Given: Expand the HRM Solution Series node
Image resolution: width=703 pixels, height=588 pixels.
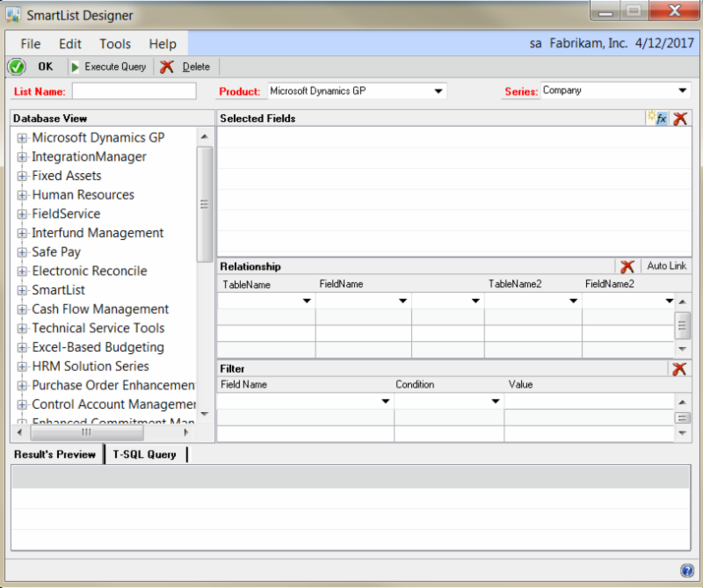Looking at the screenshot, I should pyautogui.click(x=21, y=367).
